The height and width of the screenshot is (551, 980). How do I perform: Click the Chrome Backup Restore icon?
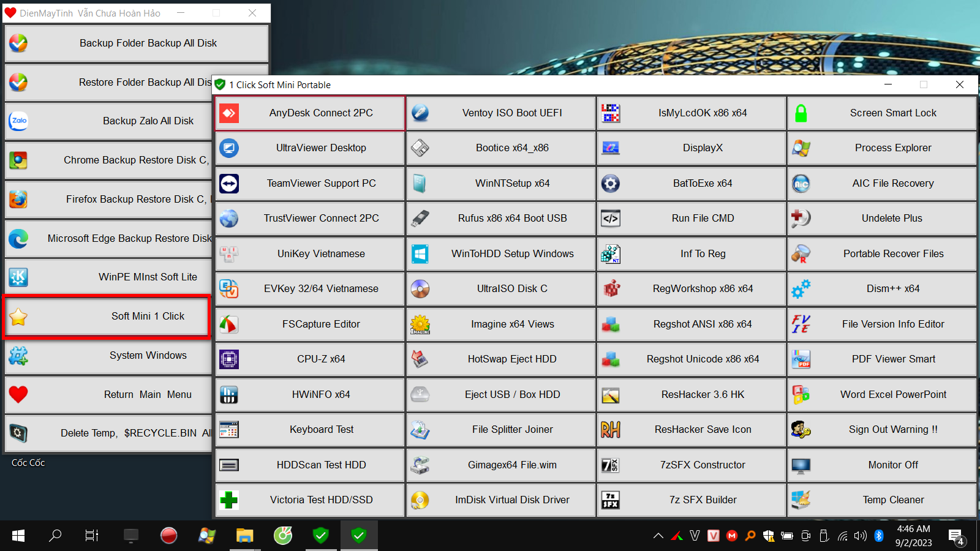point(18,160)
